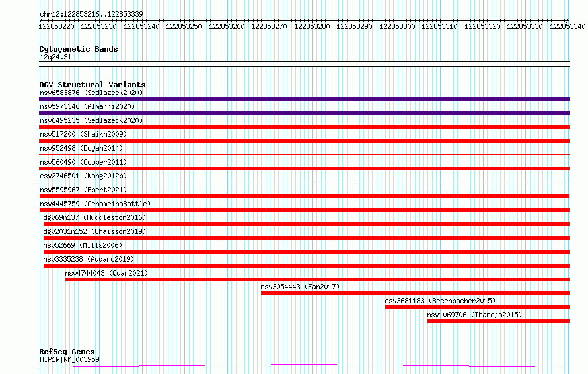Select the dgv69n137 (Huddleston2016) label
588x374 pixels.
point(94,217)
